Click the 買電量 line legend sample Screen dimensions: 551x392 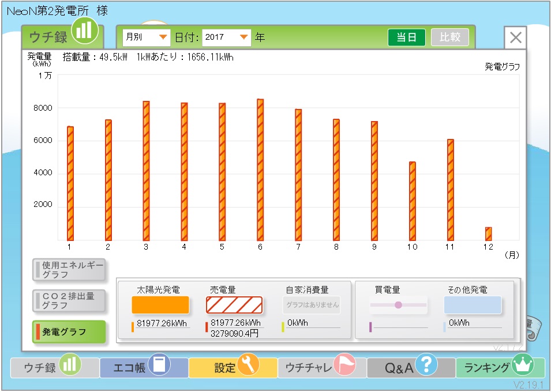(x=398, y=305)
